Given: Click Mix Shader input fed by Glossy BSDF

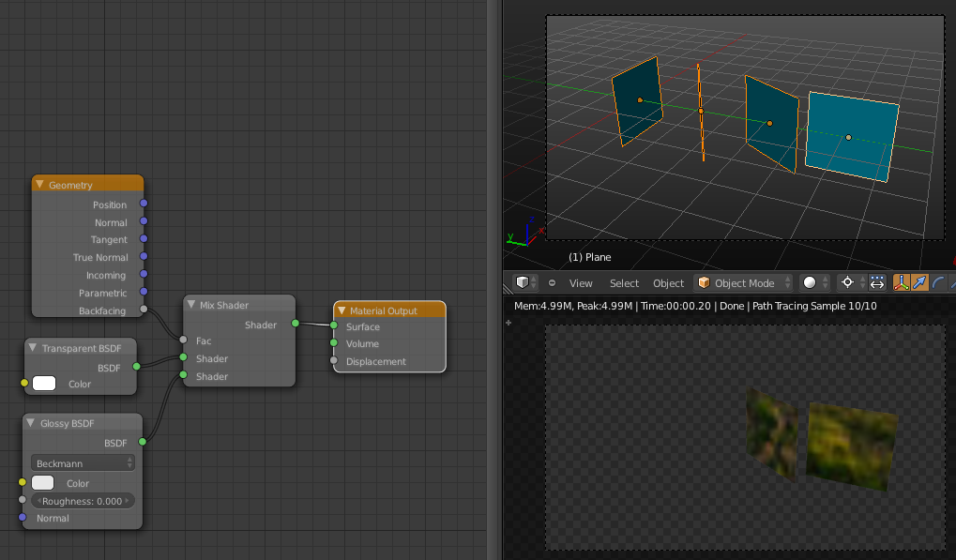Looking at the screenshot, I should click(x=184, y=375).
